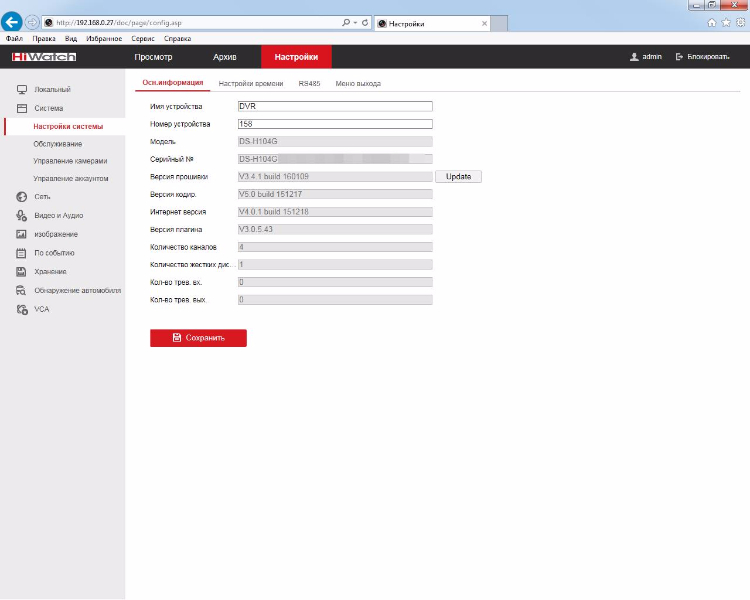Open the По событию calendar icon
Viewport: 750px width, 600px height.
click(22, 253)
